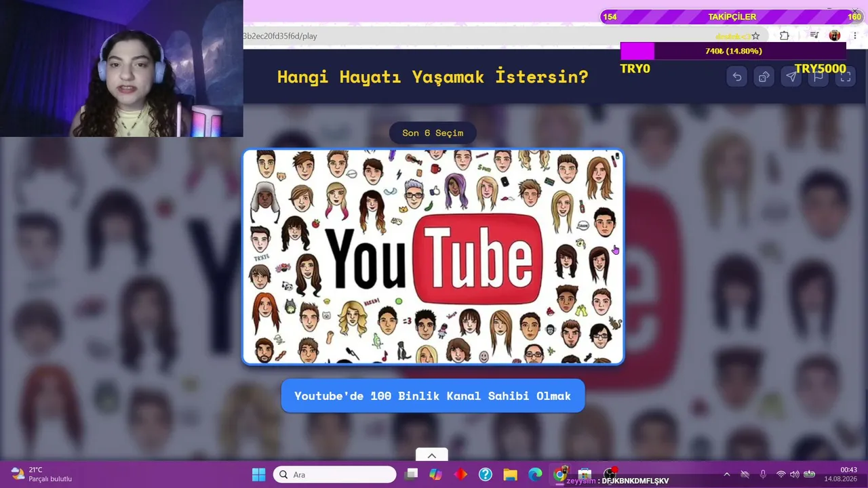
Task: Click the battery icon in the system tray
Action: 809,474
